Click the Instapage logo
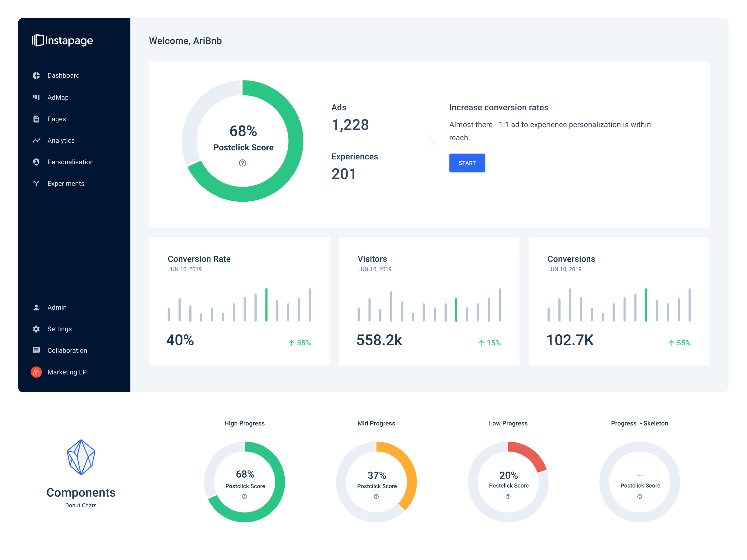This screenshot has height=560, width=747. click(63, 40)
